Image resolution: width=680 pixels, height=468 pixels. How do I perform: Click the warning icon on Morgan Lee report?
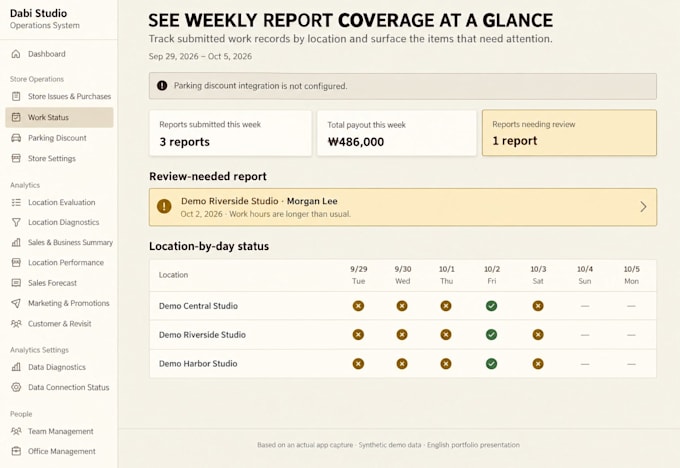point(164,206)
